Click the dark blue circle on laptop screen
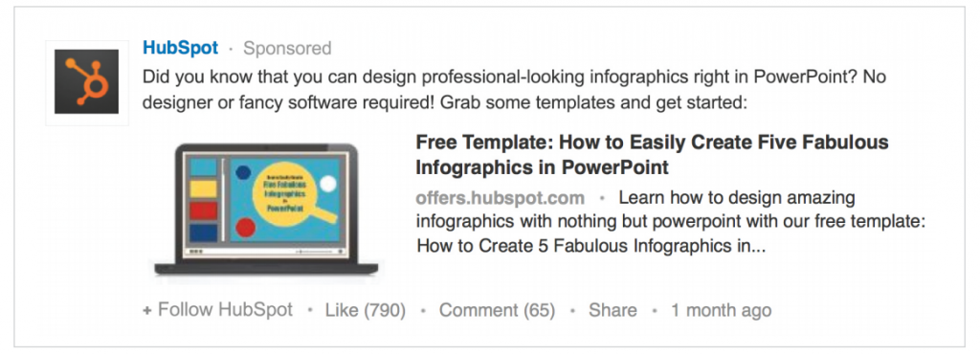 tap(243, 172)
